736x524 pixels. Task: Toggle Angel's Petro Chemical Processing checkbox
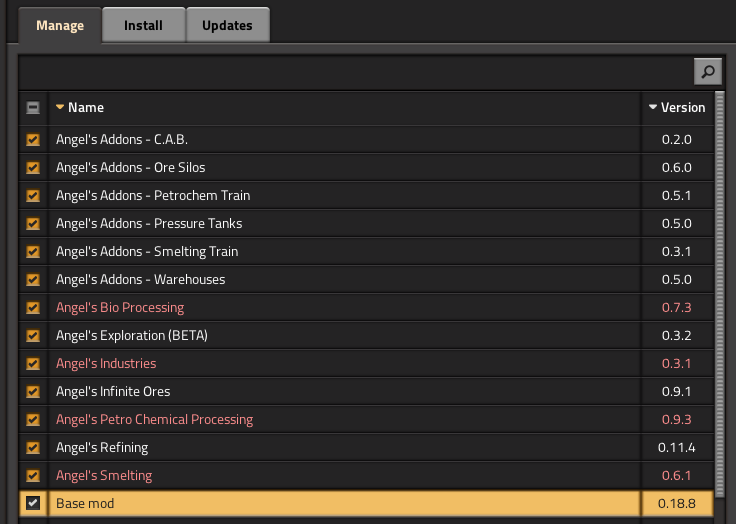pos(33,419)
